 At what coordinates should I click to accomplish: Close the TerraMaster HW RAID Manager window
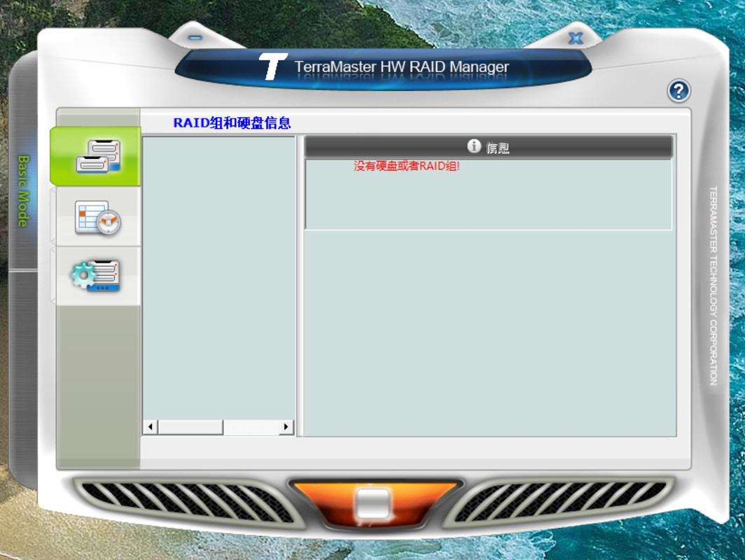coord(576,38)
